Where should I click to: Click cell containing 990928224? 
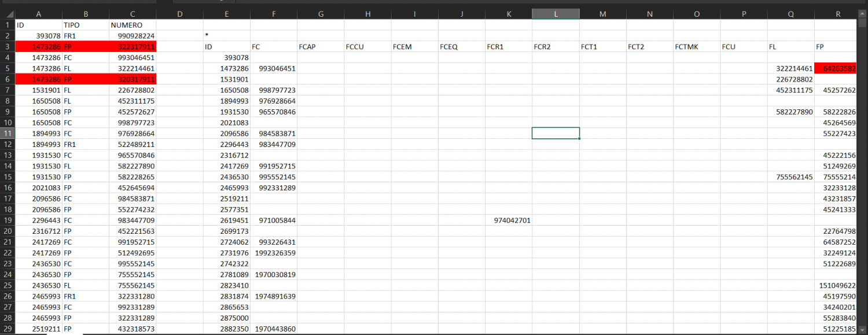point(133,36)
